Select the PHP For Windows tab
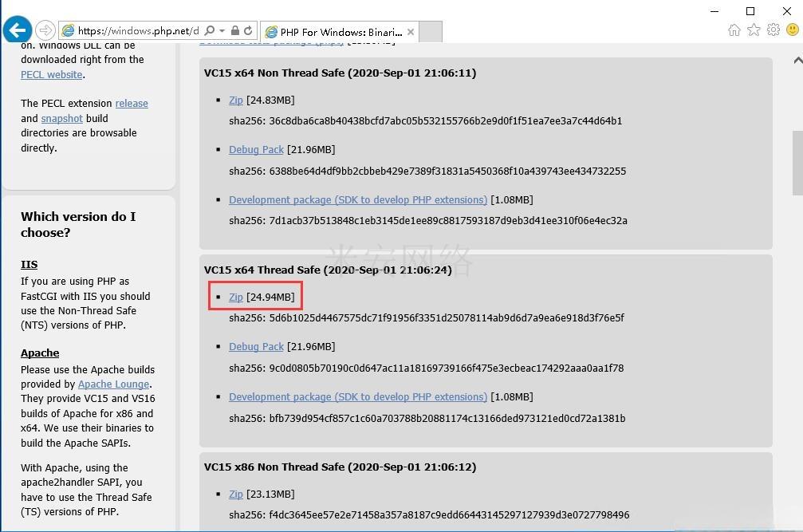 pos(340,32)
